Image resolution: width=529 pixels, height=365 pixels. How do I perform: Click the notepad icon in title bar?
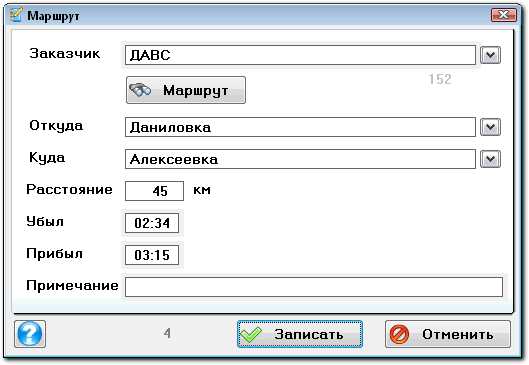16,15
